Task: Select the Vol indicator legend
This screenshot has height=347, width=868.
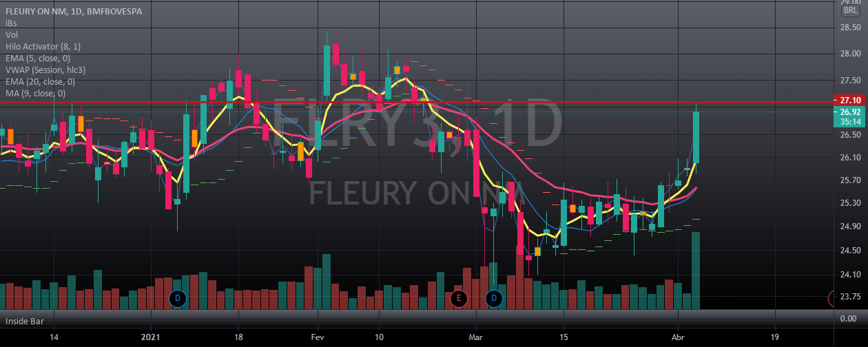Action: [x=11, y=34]
